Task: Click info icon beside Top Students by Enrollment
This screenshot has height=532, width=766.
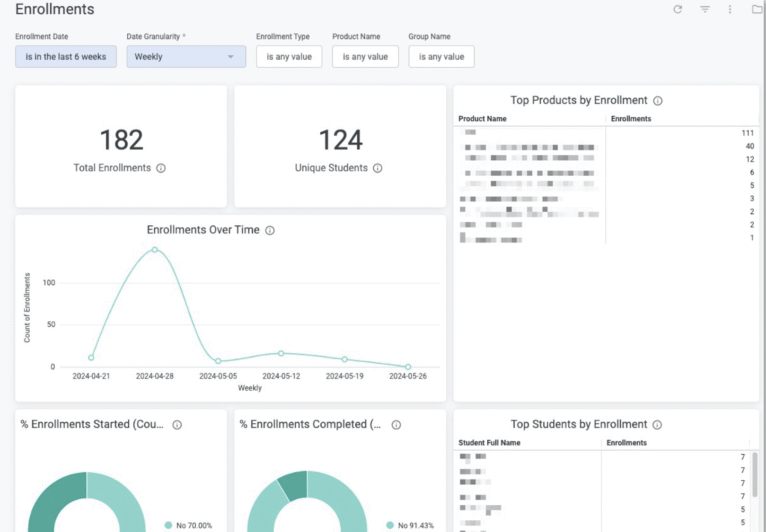Action: 658,425
